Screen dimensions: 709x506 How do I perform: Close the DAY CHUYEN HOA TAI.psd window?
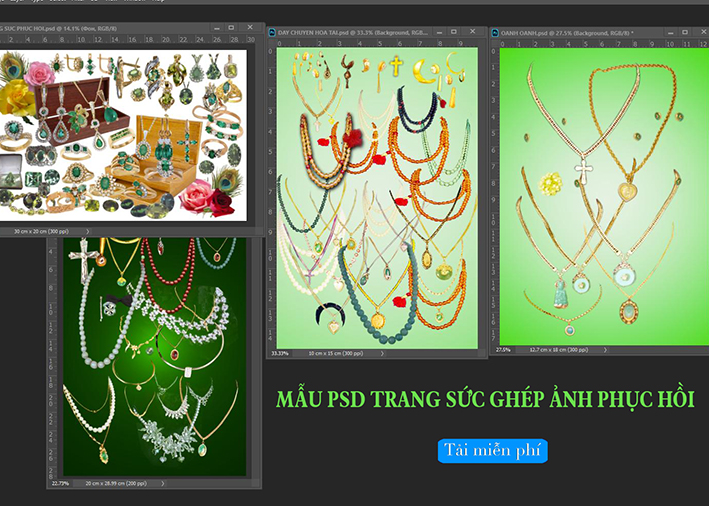(473, 32)
